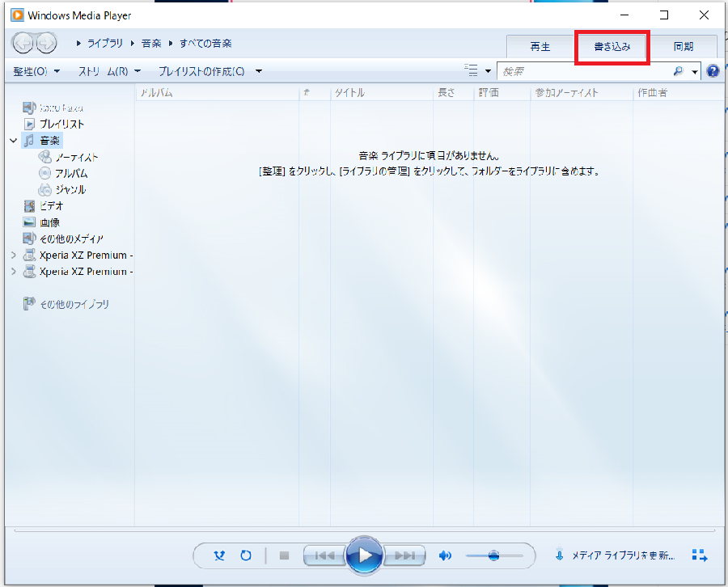The height and width of the screenshot is (587, 728).
Task: Mute the volume via the speaker icon
Action: pos(445,555)
